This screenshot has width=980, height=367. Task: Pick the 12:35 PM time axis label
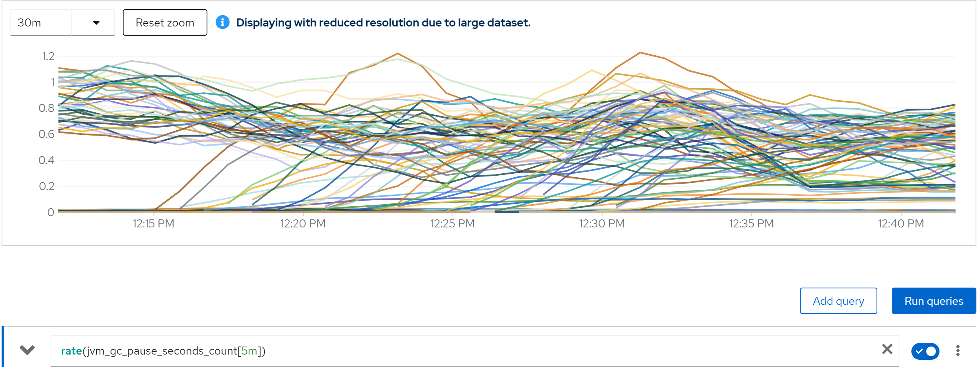751,224
